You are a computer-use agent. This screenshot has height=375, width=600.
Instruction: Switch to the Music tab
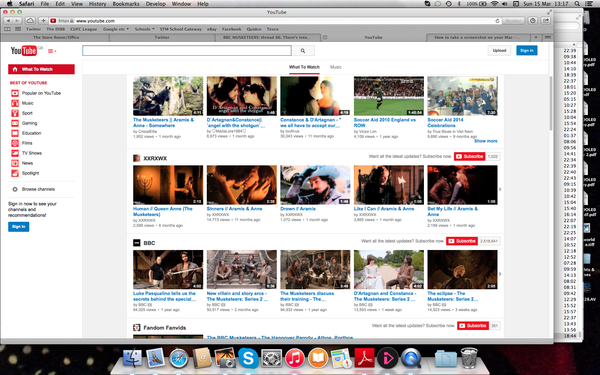tap(336, 67)
